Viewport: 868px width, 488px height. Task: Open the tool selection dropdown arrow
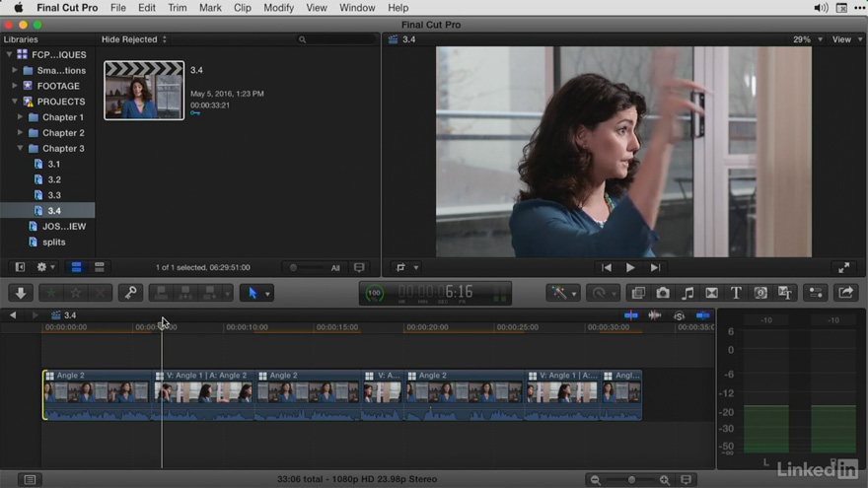pyautogui.click(x=267, y=294)
